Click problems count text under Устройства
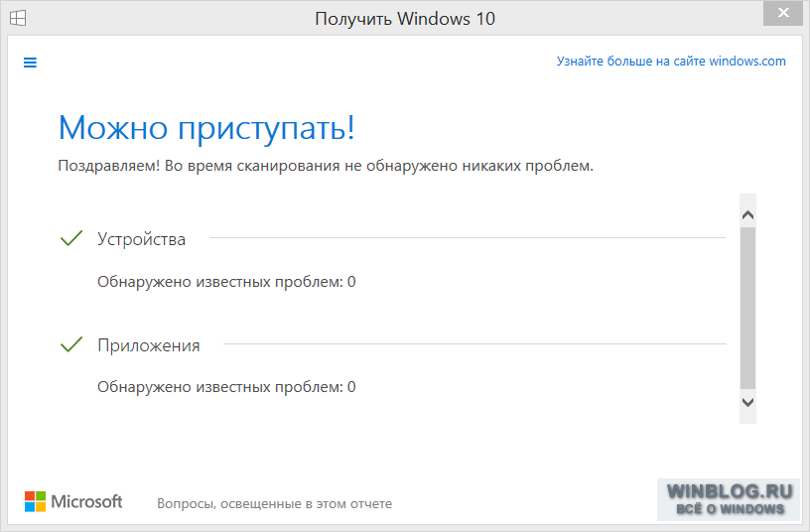Image resolution: width=810 pixels, height=532 pixels. (x=226, y=282)
